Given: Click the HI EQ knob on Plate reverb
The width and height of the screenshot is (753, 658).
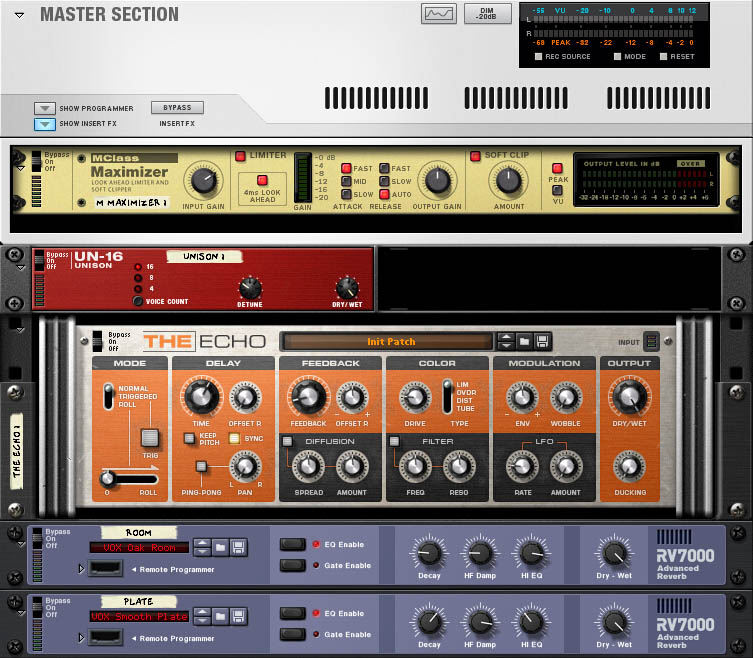Looking at the screenshot, I should coord(532,622).
